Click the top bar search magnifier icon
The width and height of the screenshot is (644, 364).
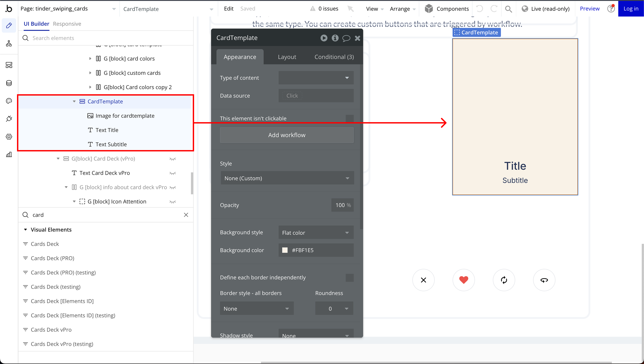pos(508,9)
